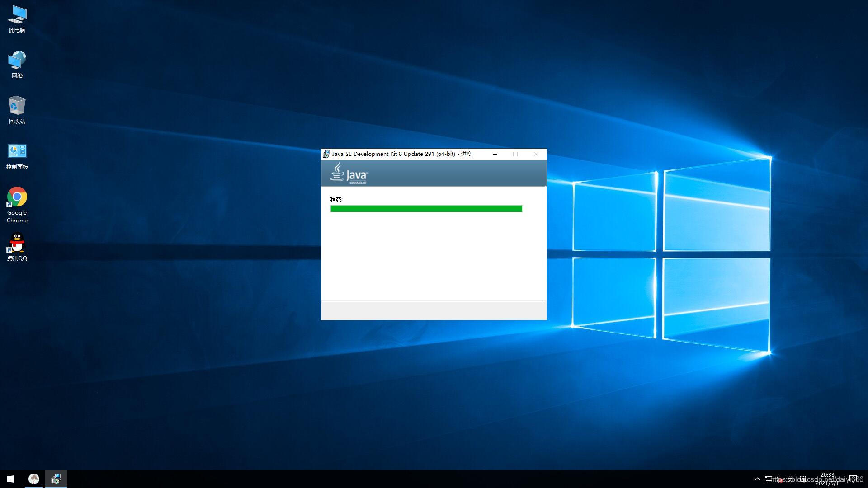Click the taskbar Task View button
Screen dimensions: 868x488
click(x=33, y=479)
